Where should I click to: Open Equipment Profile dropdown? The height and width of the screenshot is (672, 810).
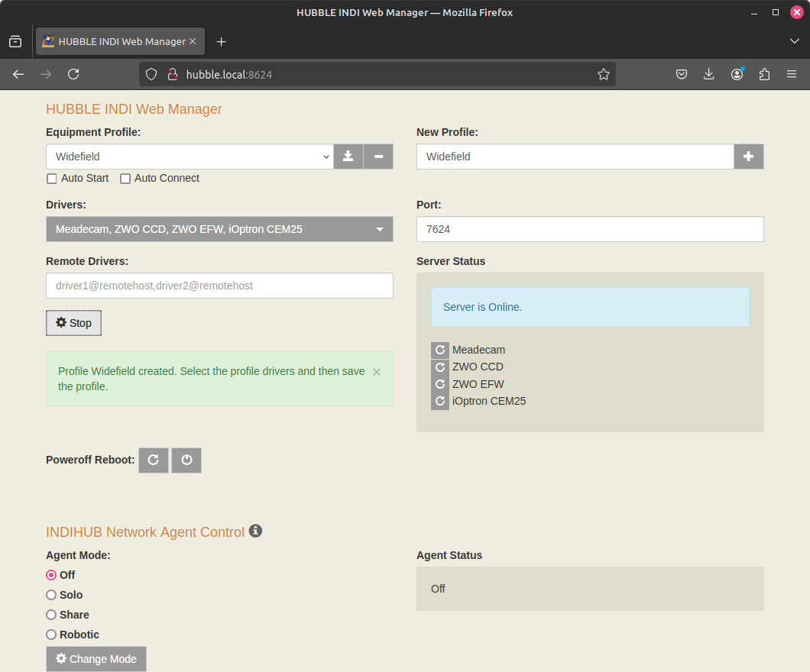(190, 157)
